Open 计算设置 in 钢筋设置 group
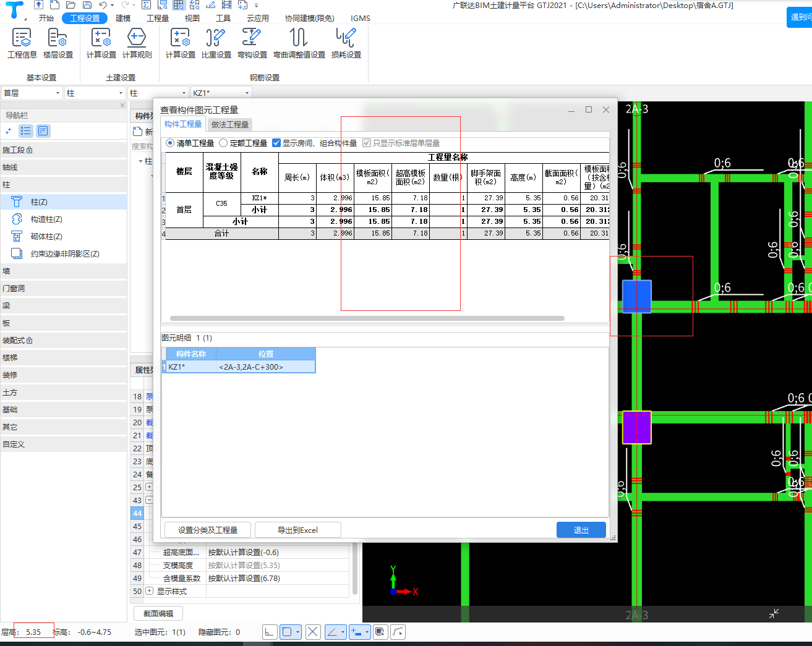Image resolution: width=812 pixels, height=646 pixels. [181, 43]
